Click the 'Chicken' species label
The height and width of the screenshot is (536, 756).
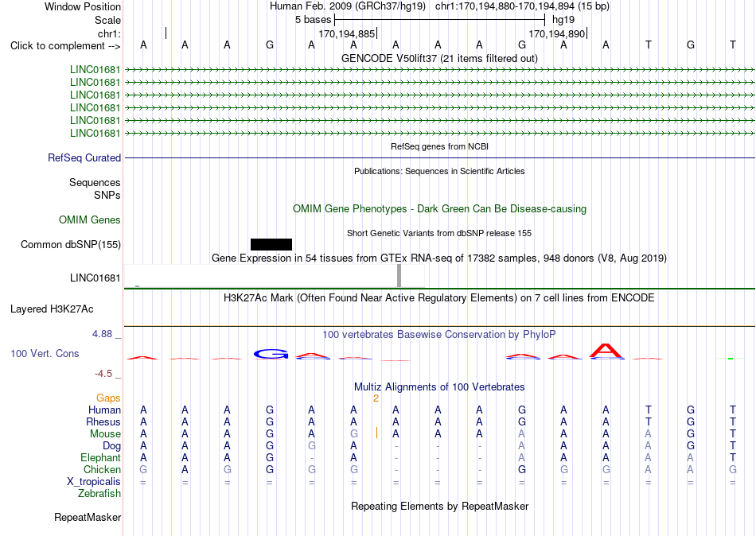[x=102, y=469]
